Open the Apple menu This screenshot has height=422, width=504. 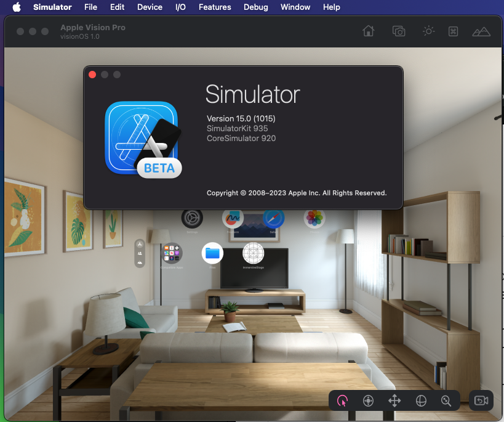click(x=17, y=7)
